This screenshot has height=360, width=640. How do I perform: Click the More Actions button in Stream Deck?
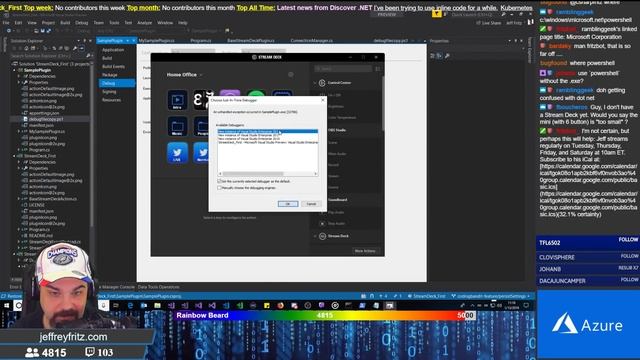(365, 251)
